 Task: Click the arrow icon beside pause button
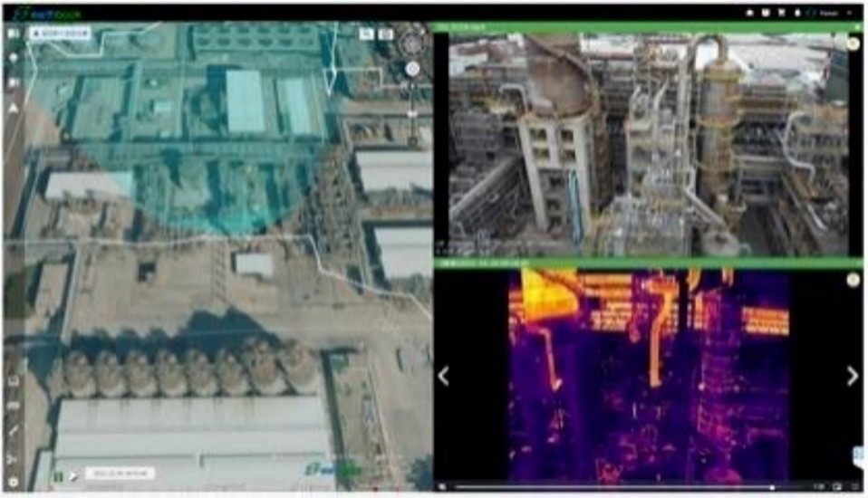click(x=73, y=474)
